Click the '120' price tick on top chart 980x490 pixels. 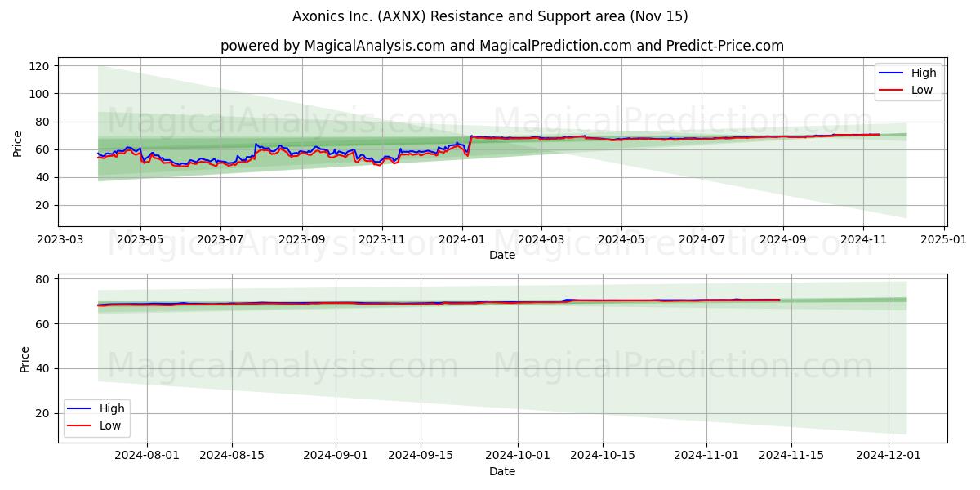(x=42, y=66)
